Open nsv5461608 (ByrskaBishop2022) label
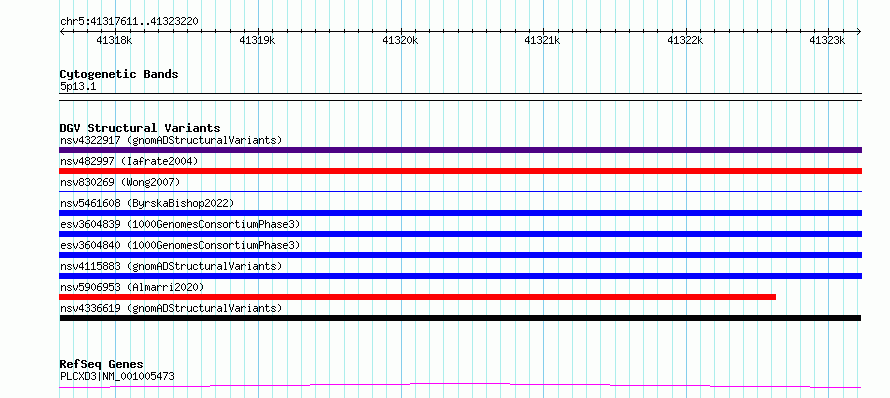This screenshot has width=890, height=398. [x=147, y=203]
